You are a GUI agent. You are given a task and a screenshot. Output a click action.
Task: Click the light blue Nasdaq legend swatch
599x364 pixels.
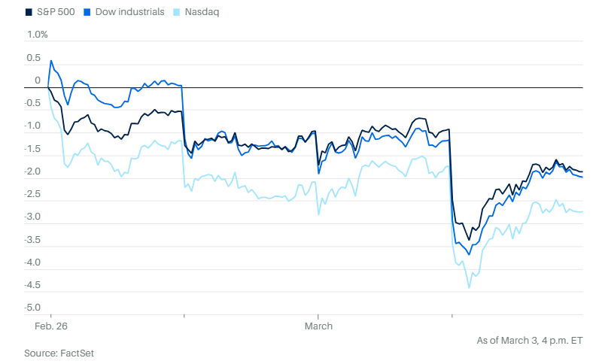tap(176, 12)
